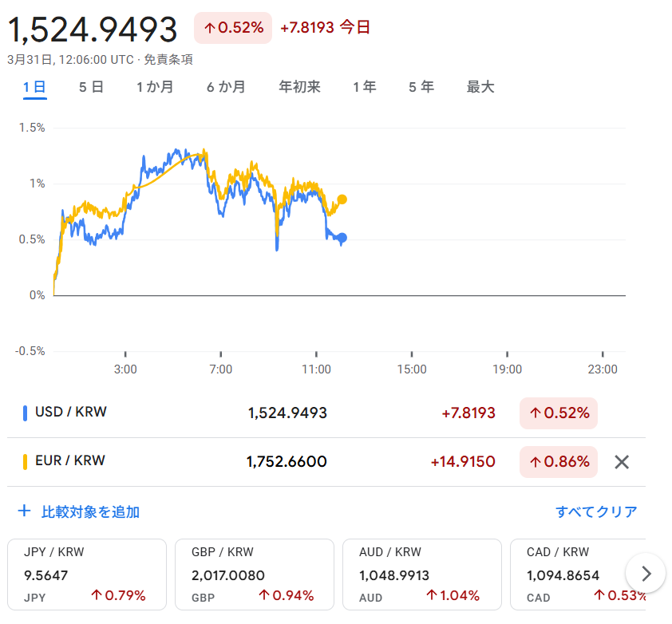Click the plus icon to add comparison

coord(24,511)
